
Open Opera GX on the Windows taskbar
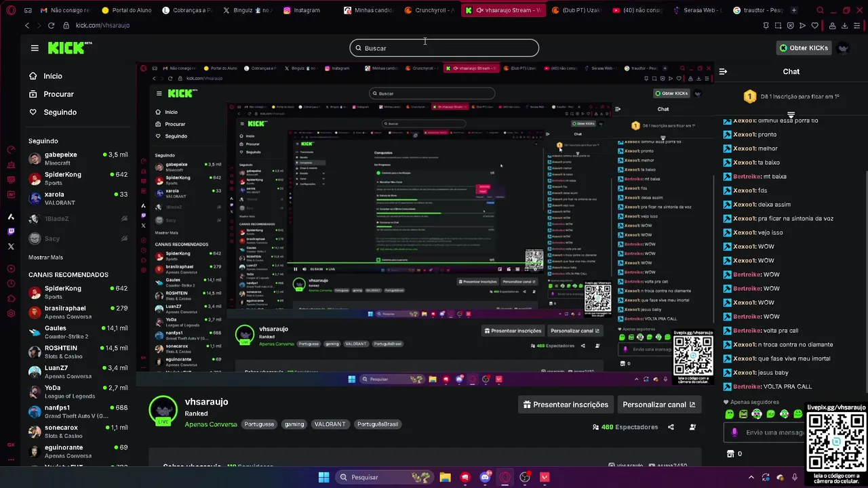point(505,477)
